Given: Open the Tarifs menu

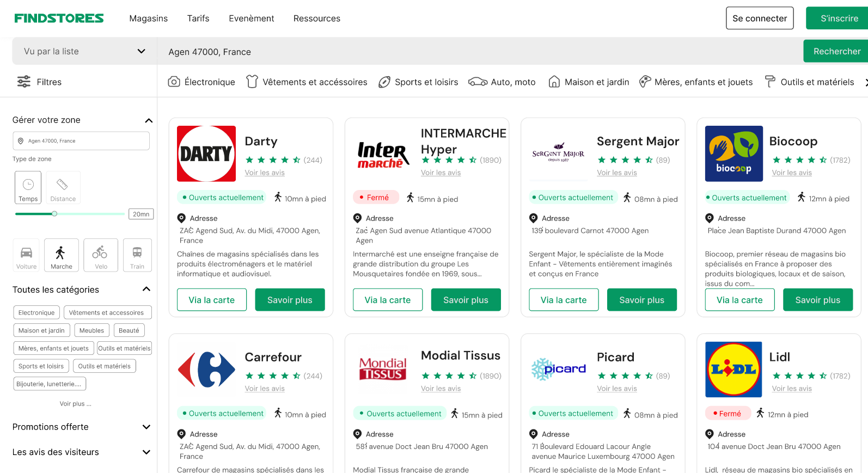Looking at the screenshot, I should (x=198, y=19).
